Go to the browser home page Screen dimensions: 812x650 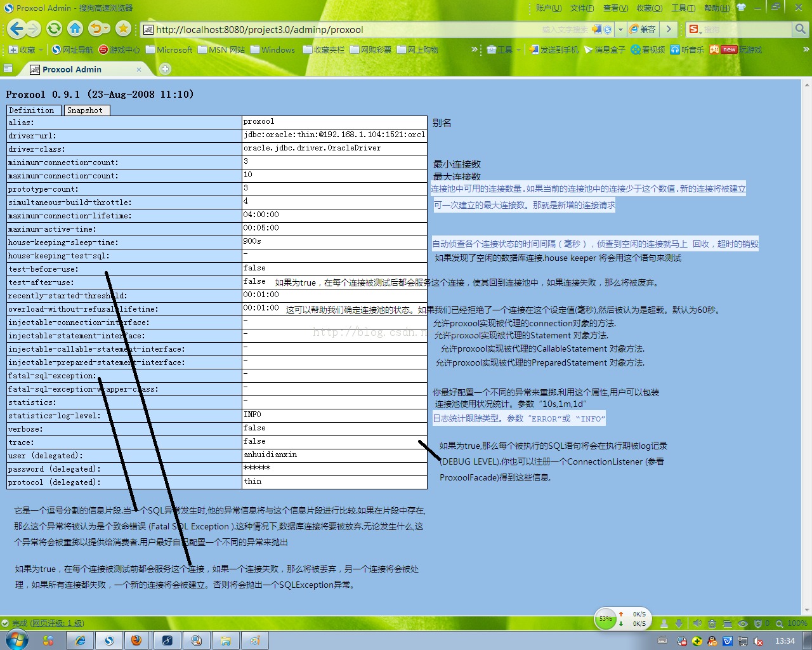[75, 29]
